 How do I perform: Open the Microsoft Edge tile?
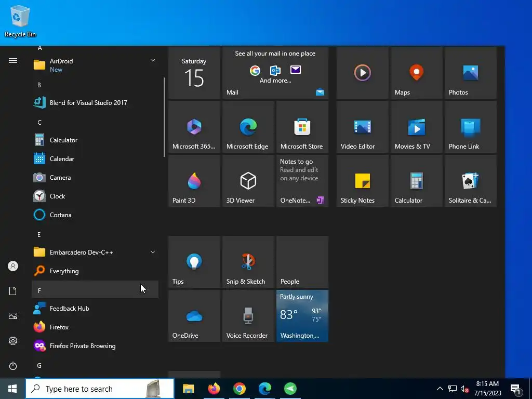[x=248, y=127]
